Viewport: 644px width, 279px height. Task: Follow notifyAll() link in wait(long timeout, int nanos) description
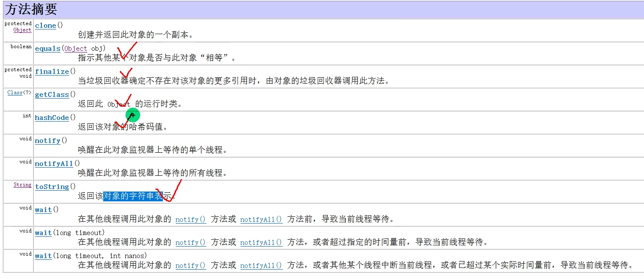261,266
